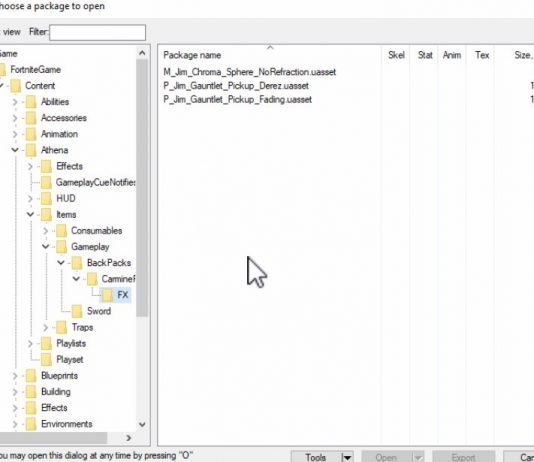Sort by Skel column header
Viewport: 534px width, 462px height.
[396, 55]
